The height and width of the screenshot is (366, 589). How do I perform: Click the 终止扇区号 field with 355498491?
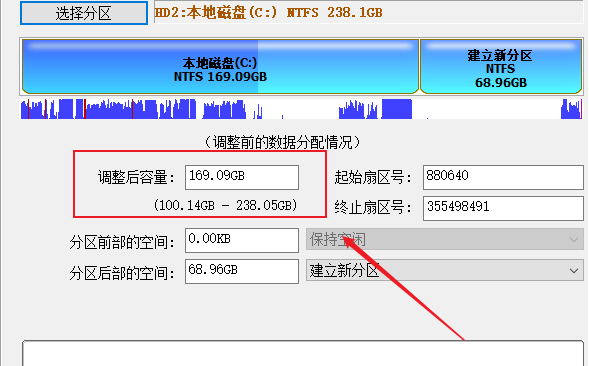(503, 208)
